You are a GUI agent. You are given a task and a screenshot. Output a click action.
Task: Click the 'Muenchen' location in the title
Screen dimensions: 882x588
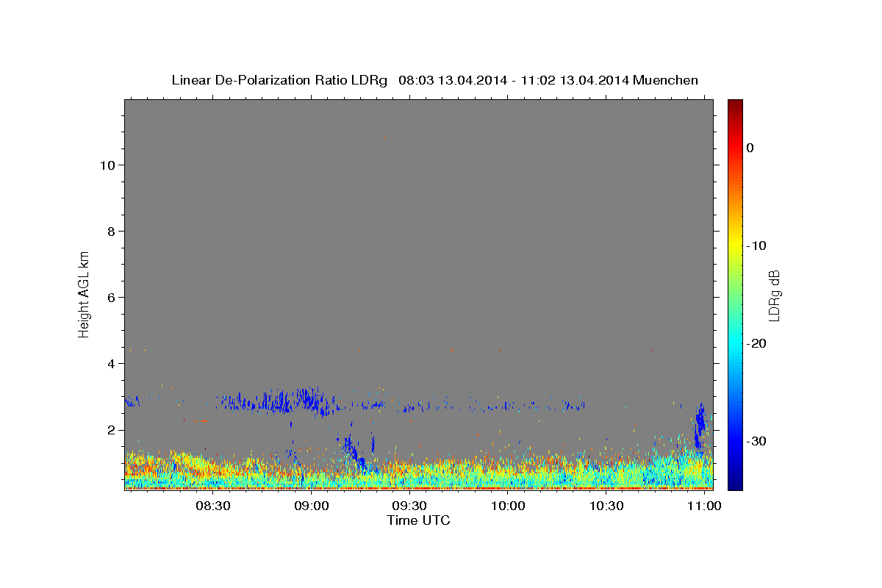pos(666,80)
